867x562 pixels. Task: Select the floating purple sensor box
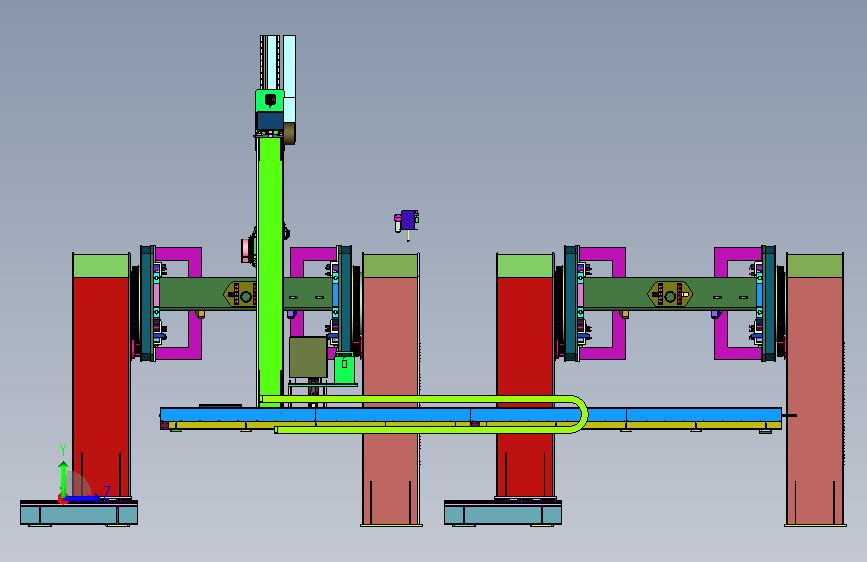(x=408, y=220)
